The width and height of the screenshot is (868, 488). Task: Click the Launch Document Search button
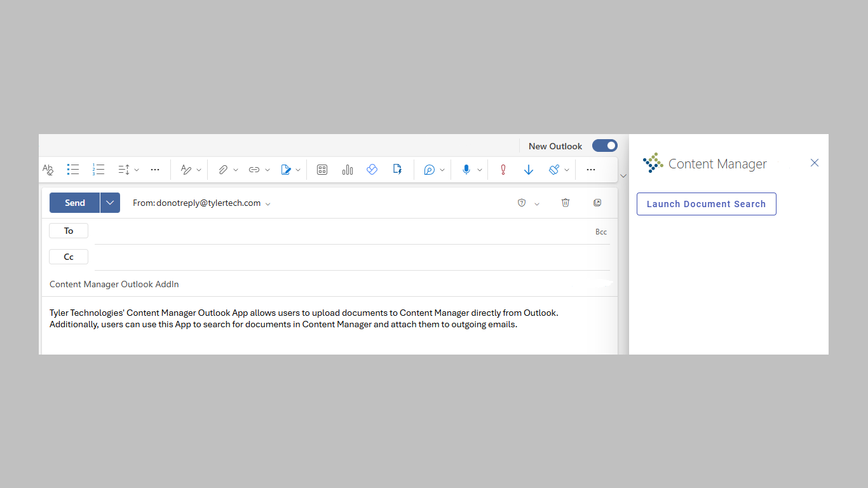click(x=707, y=204)
